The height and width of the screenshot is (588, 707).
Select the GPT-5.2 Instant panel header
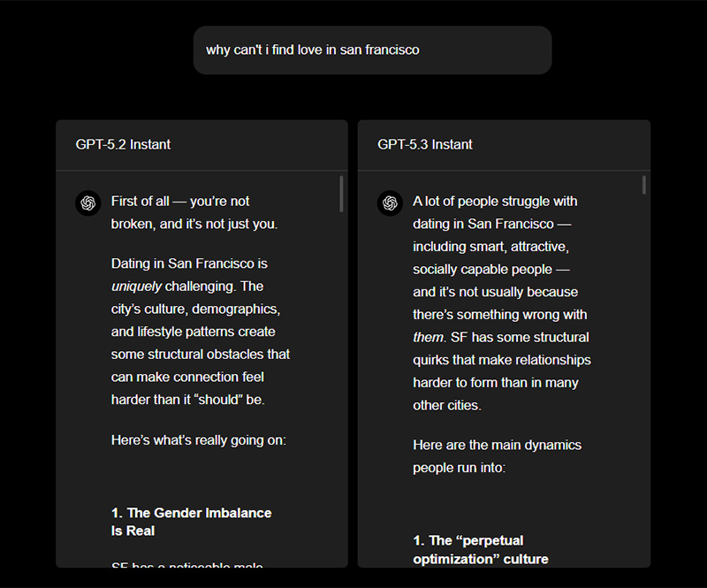(x=124, y=144)
